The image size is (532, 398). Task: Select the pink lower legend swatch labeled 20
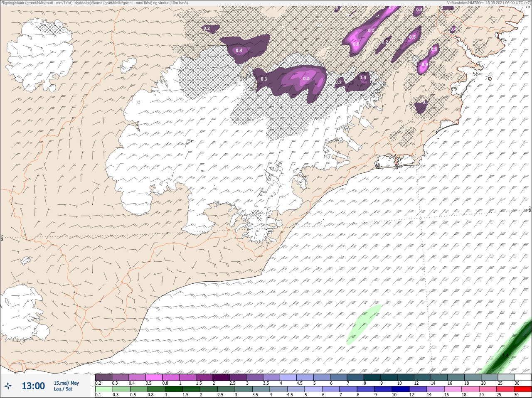pos(488,390)
